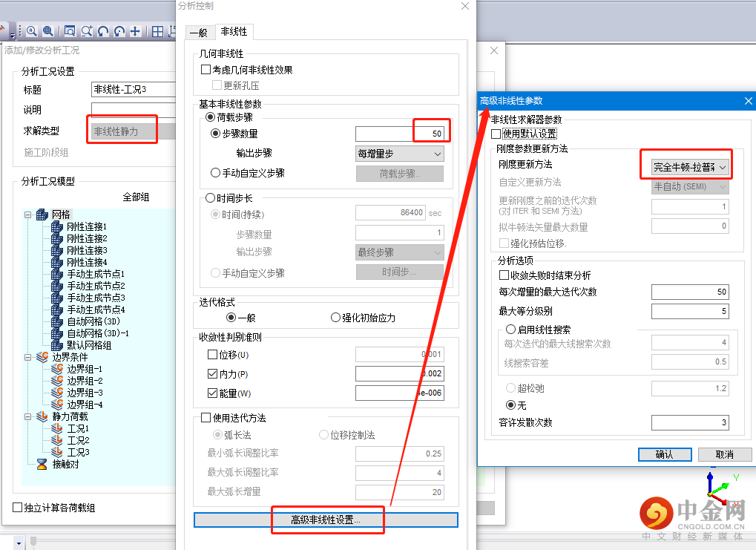Enable the 使用迭代方法 checkbox
The width and height of the screenshot is (756, 550).
tap(206, 417)
